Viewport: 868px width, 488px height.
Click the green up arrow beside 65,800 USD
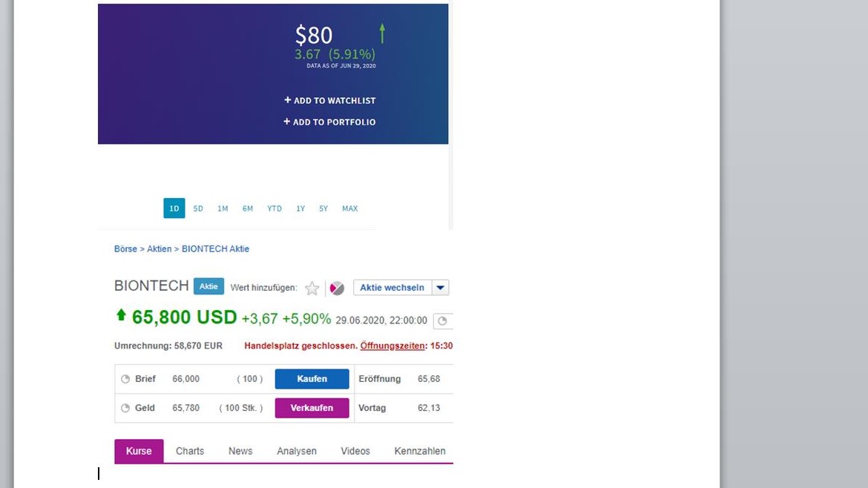(x=121, y=315)
